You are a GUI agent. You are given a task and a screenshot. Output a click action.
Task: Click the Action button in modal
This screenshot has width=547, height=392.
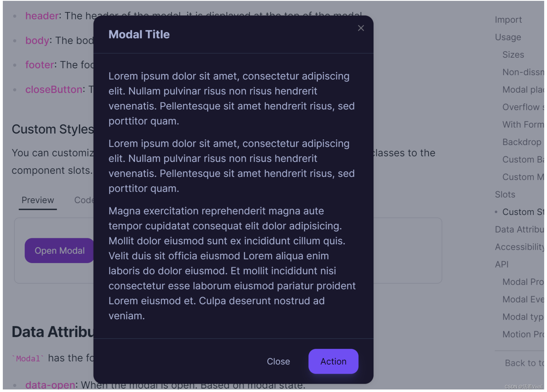tap(333, 362)
